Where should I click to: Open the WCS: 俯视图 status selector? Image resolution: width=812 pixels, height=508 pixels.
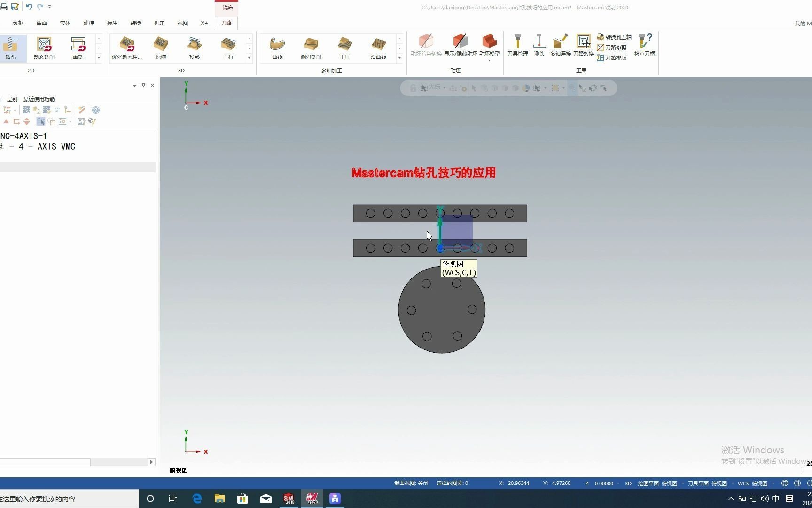[752, 483]
